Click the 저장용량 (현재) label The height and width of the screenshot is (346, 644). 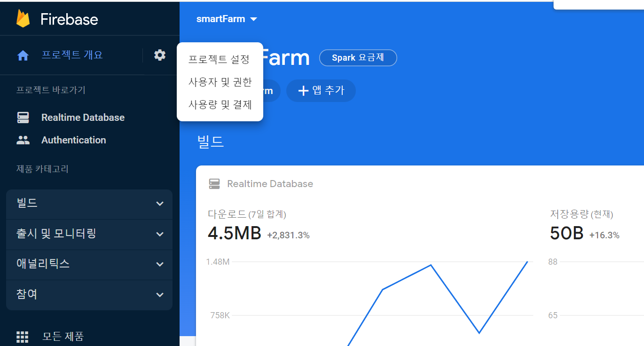[x=581, y=214]
